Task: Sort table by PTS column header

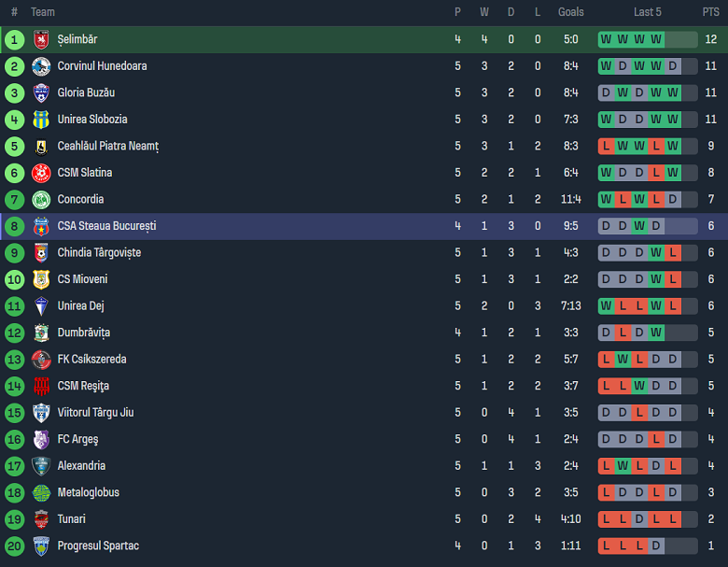Action: [x=710, y=12]
